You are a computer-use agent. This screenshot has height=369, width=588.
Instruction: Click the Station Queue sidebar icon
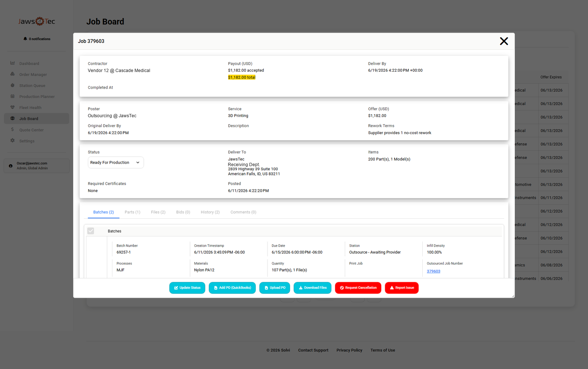[12, 85]
